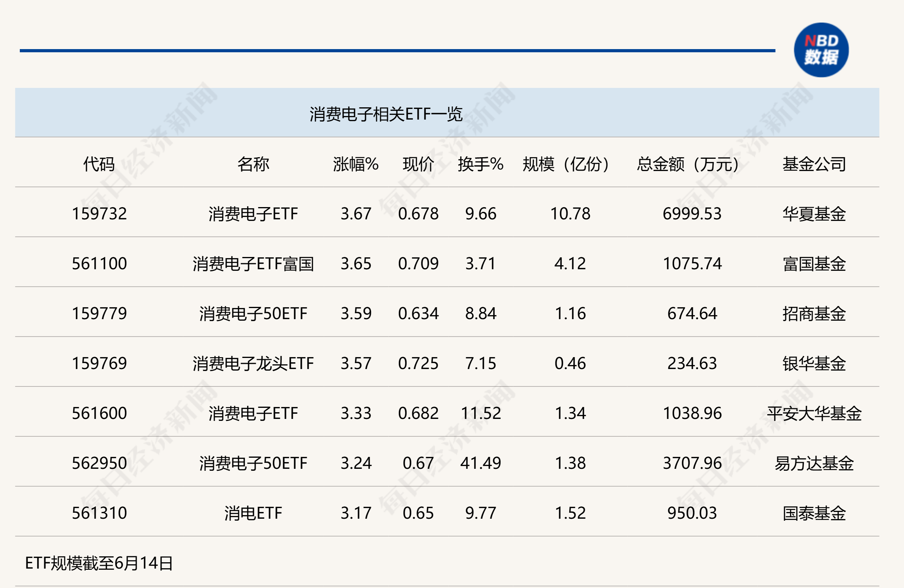Click the ETF规模截至6月14日 footnote
The image size is (904, 588).
pos(99,563)
